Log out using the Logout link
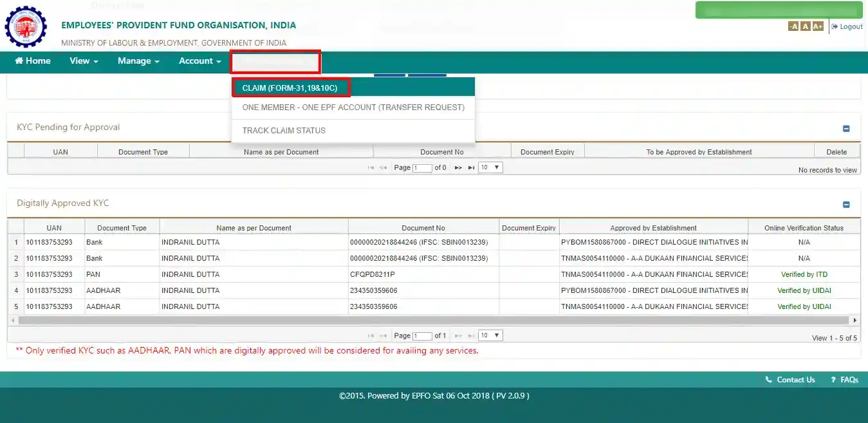This screenshot has height=423, width=868. coord(847,26)
